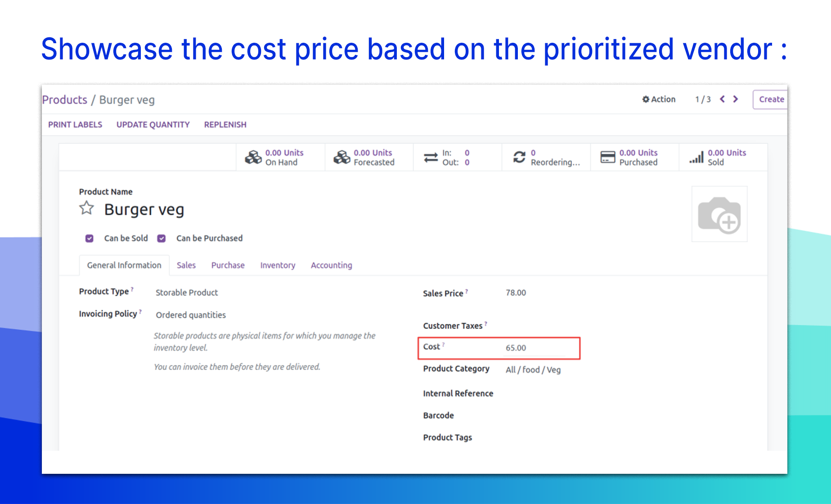Click the Invoicing Policy help question mark
The image size is (831, 504).
(140, 311)
